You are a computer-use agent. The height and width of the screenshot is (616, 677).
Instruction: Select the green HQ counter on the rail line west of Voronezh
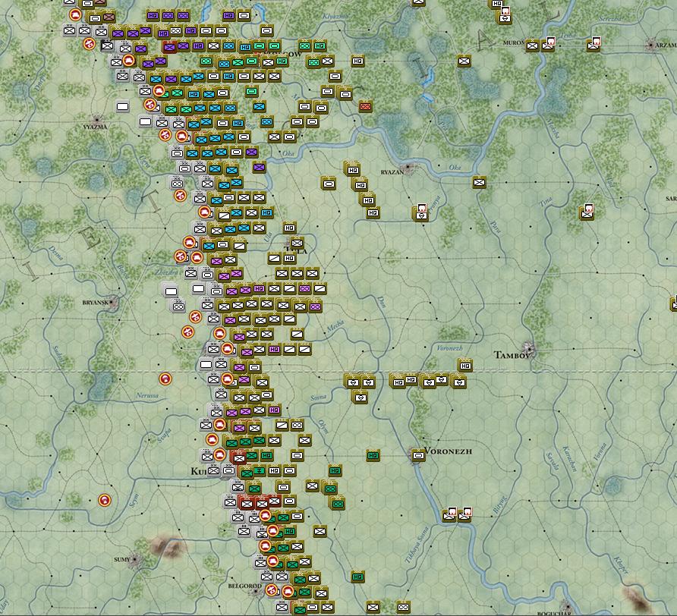pos(373,455)
